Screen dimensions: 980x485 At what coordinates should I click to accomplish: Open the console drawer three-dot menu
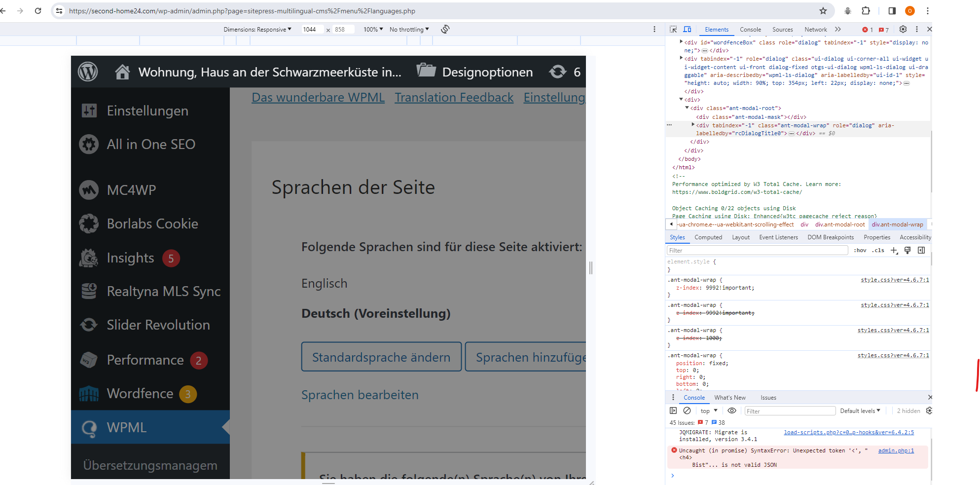pos(673,397)
